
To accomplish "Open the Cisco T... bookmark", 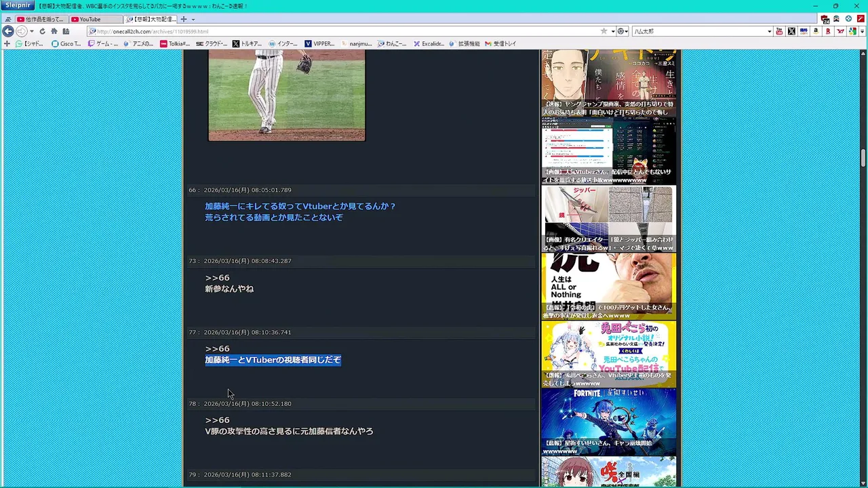I will tap(66, 43).
